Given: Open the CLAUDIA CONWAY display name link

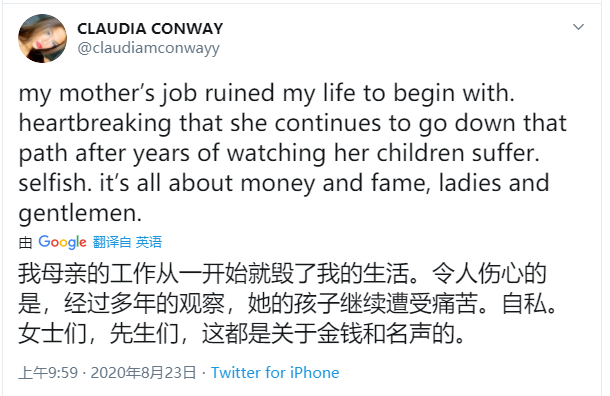Looking at the screenshot, I should coord(150,28).
